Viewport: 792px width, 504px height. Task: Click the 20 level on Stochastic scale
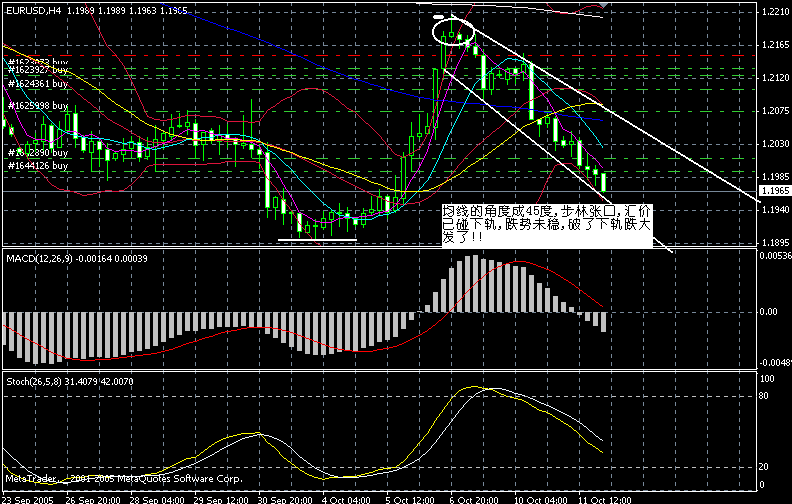pos(764,467)
